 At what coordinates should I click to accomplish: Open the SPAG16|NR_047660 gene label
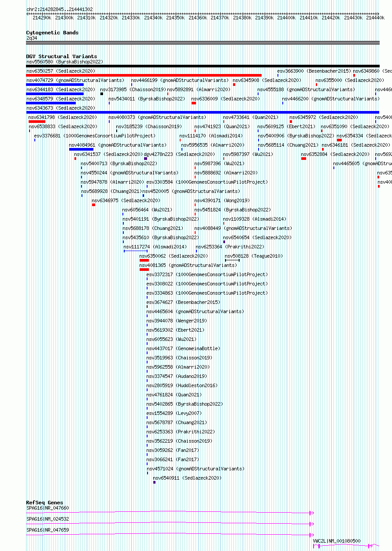pos(48,508)
